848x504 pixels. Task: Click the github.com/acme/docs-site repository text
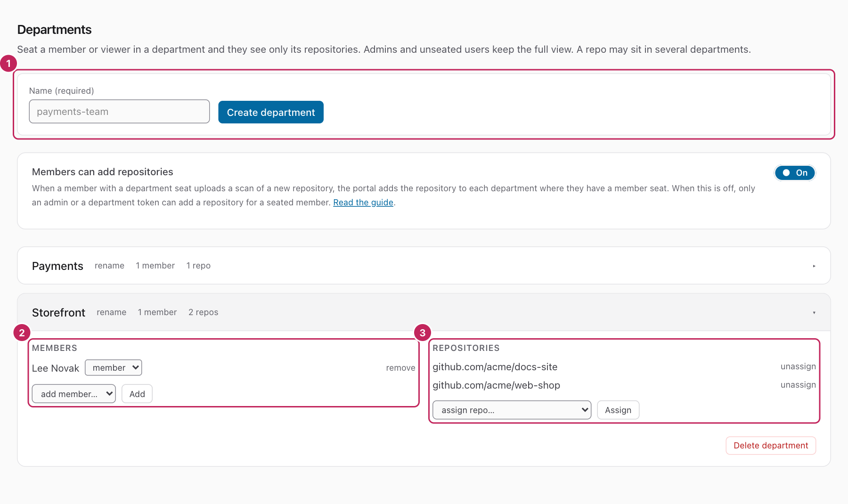495,367
